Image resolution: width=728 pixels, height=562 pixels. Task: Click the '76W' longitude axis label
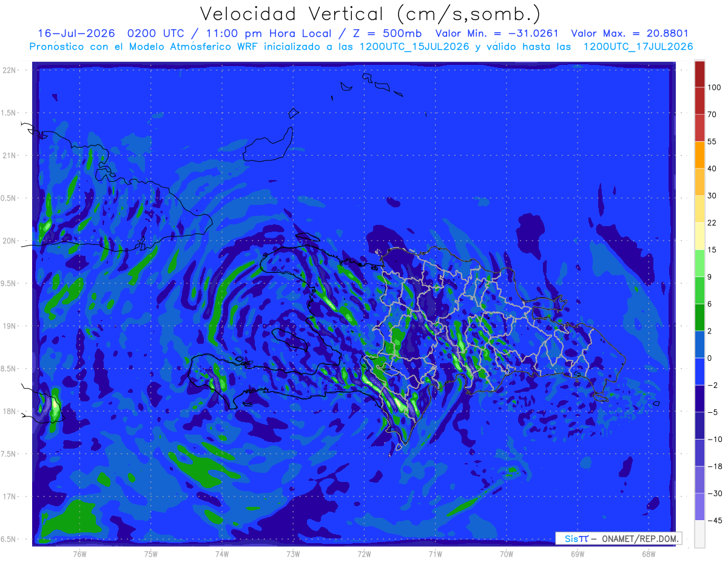[79, 554]
